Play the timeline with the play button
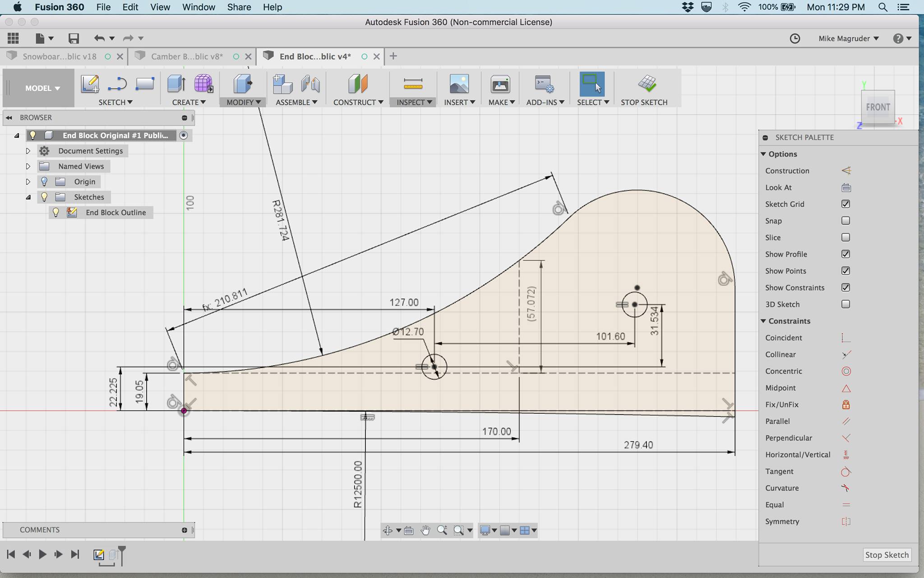Image resolution: width=924 pixels, height=578 pixels. 42,554
